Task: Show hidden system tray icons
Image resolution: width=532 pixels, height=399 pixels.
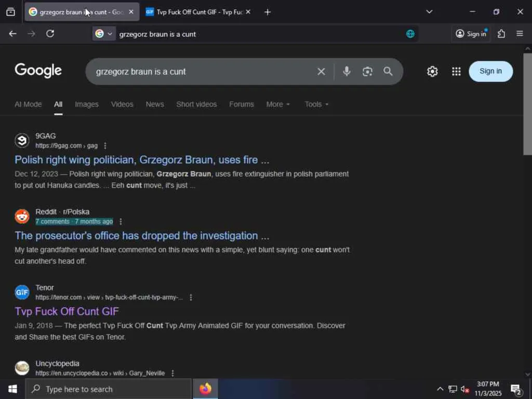Action: [440, 389]
